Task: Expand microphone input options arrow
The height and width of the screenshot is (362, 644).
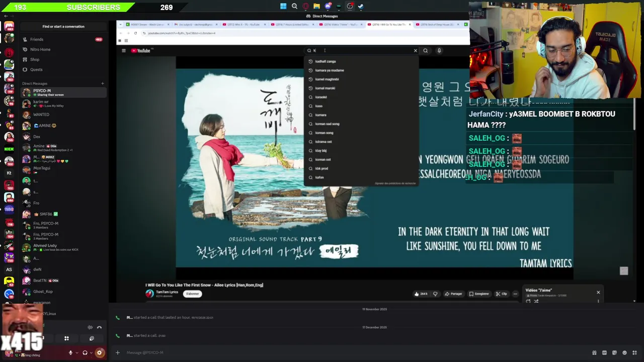Action: (76, 353)
